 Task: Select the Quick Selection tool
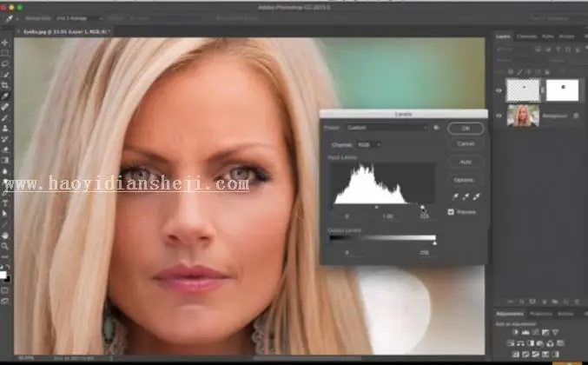tap(5, 75)
